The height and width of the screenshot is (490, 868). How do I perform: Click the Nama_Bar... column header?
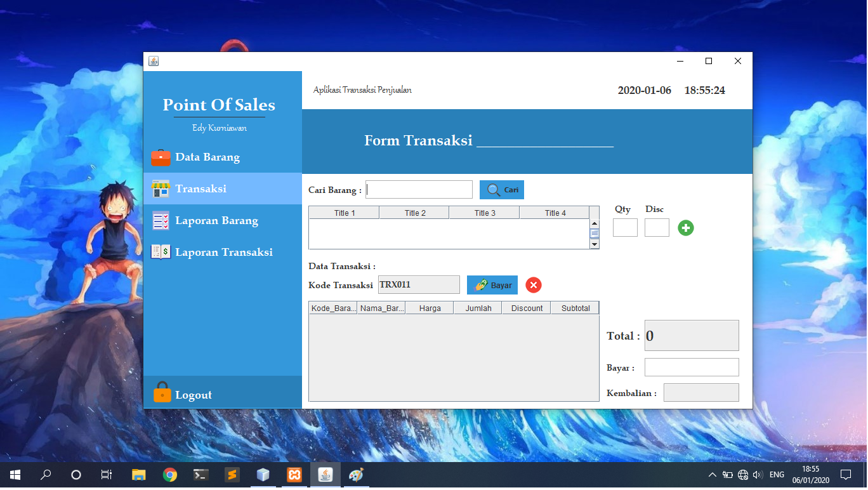(x=381, y=308)
